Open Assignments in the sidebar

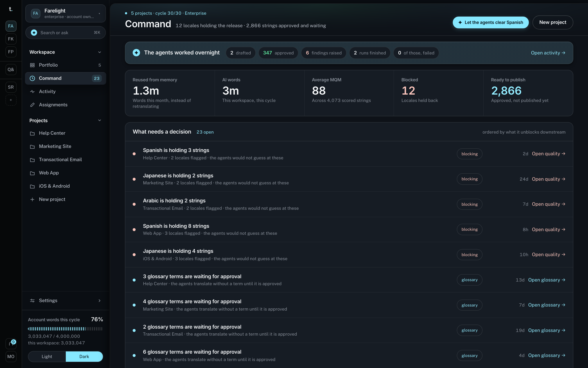click(x=66, y=105)
